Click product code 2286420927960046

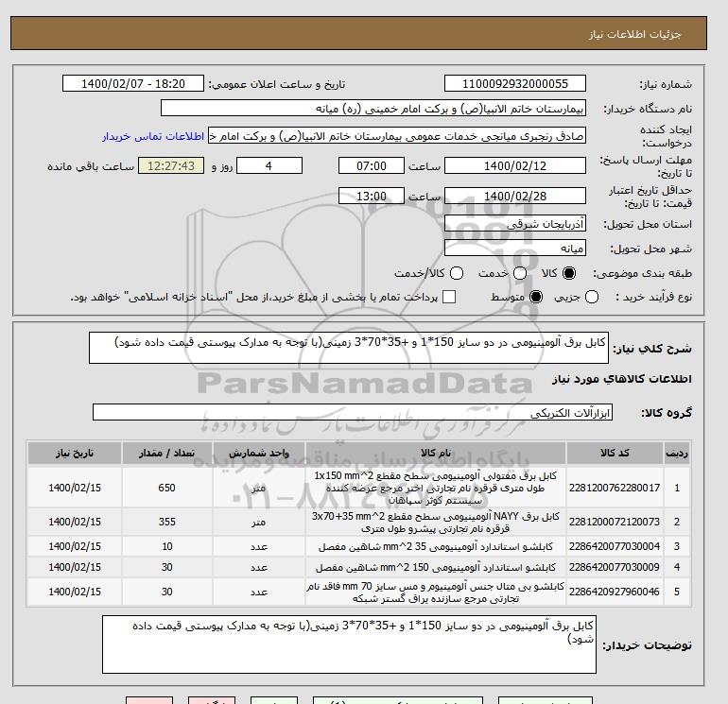coord(615,592)
